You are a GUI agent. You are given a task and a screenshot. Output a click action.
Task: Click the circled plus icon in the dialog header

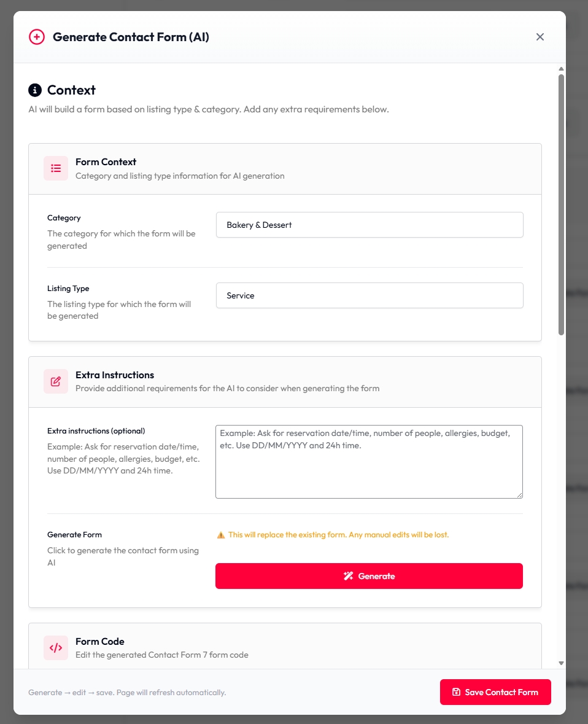click(x=36, y=37)
